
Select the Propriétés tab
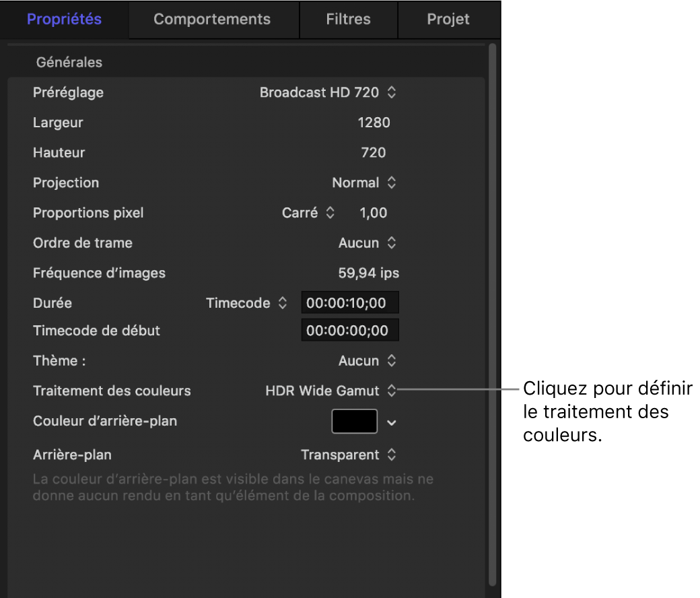64,20
